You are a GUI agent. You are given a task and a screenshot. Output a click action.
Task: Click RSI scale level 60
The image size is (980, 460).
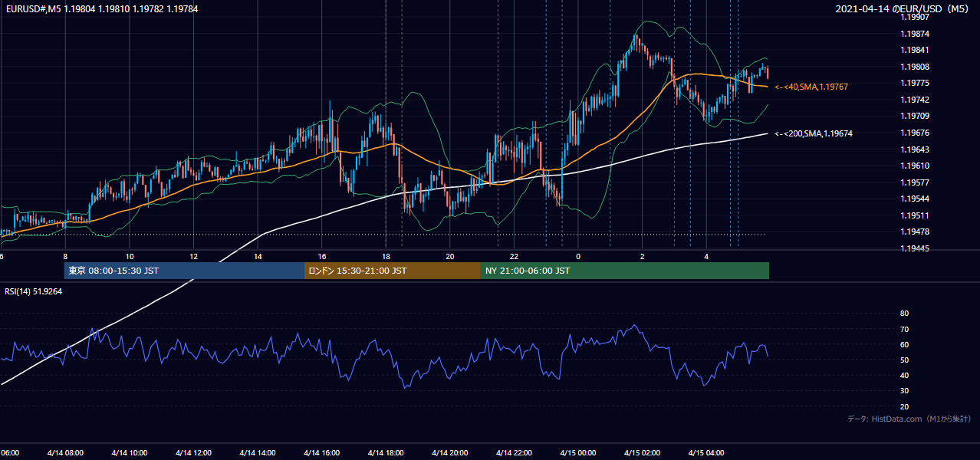click(x=904, y=344)
